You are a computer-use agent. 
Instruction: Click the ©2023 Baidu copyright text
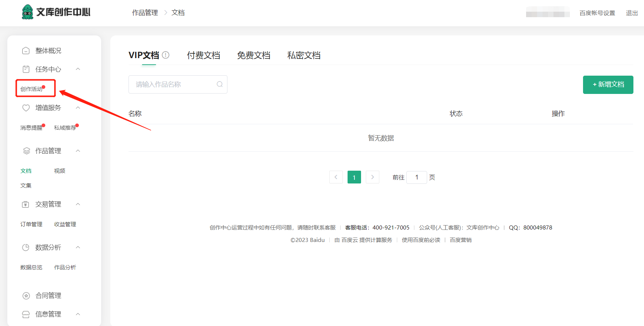click(307, 240)
